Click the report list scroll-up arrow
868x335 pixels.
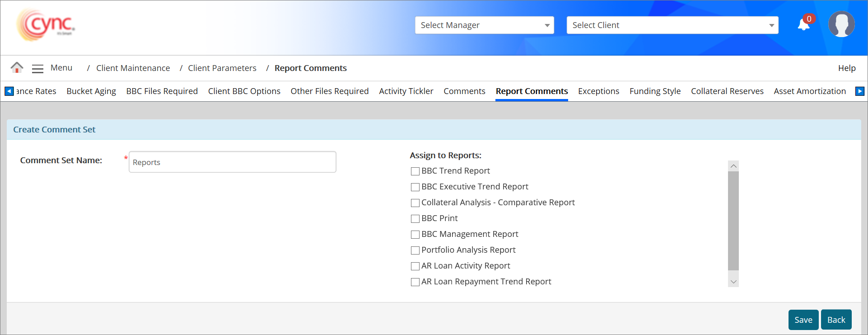pos(733,166)
